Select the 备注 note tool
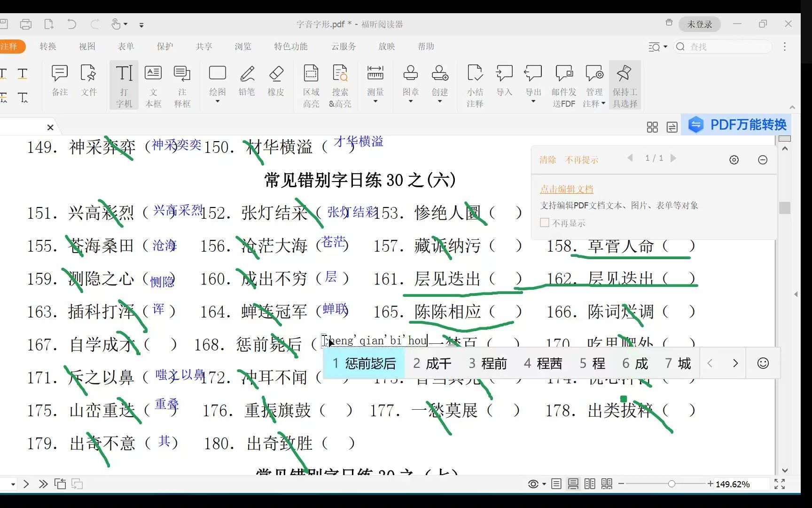The height and width of the screenshot is (508, 812). coord(60,80)
